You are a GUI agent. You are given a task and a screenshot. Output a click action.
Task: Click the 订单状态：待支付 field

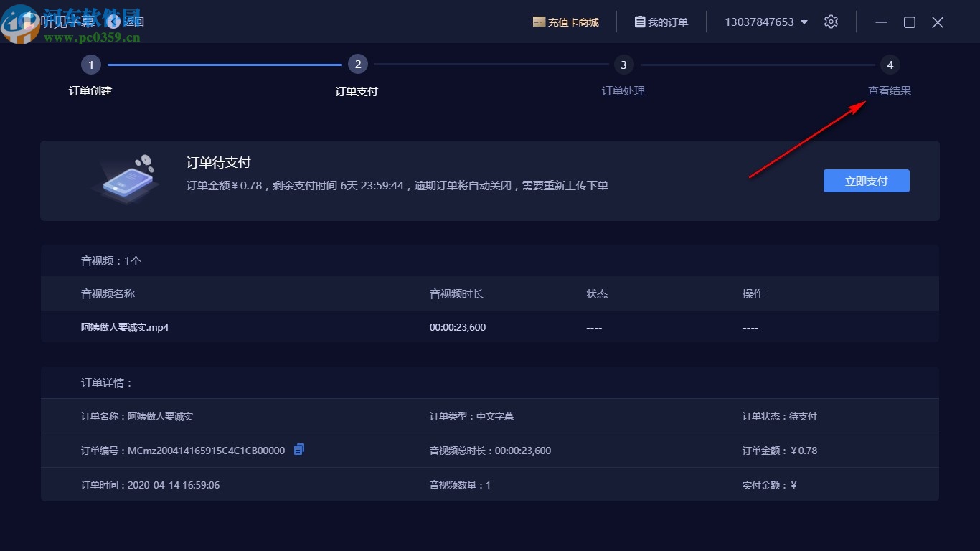coord(780,416)
